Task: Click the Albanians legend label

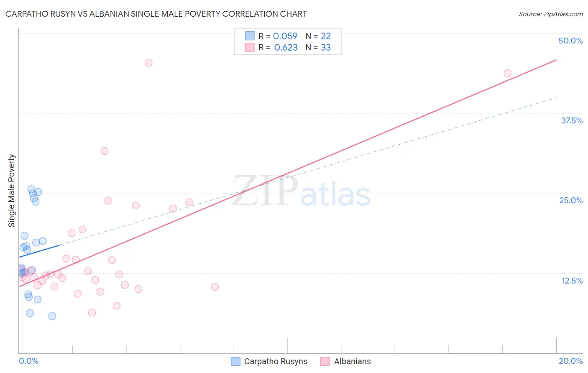Action: [x=352, y=361]
